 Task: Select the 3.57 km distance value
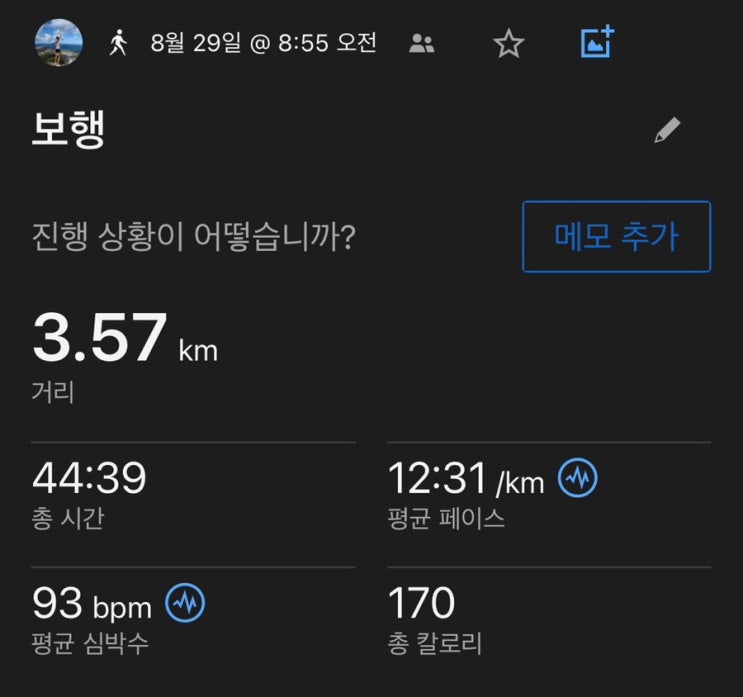coord(125,338)
